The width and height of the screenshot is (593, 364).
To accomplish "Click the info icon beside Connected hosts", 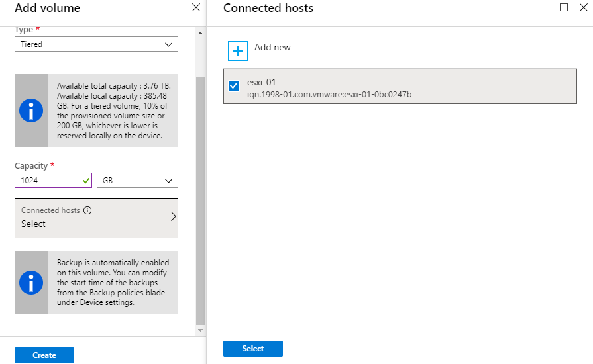I will [x=87, y=210].
